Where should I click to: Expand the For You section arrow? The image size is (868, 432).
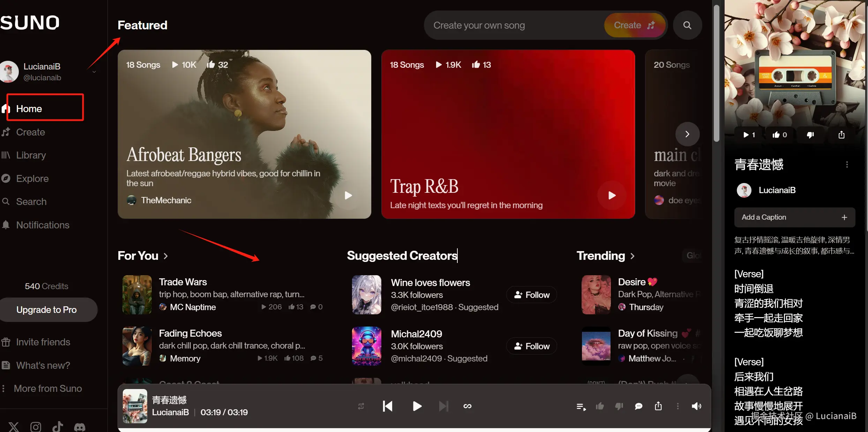click(166, 256)
